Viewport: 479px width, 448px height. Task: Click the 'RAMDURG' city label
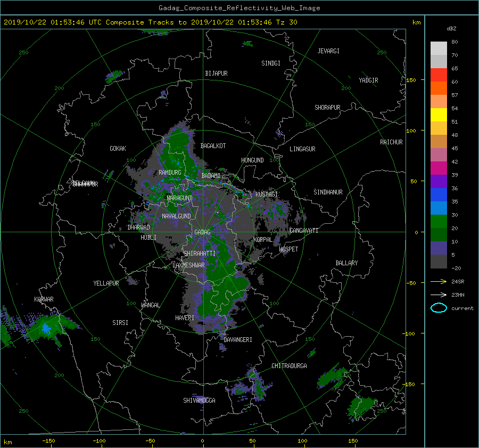(170, 173)
